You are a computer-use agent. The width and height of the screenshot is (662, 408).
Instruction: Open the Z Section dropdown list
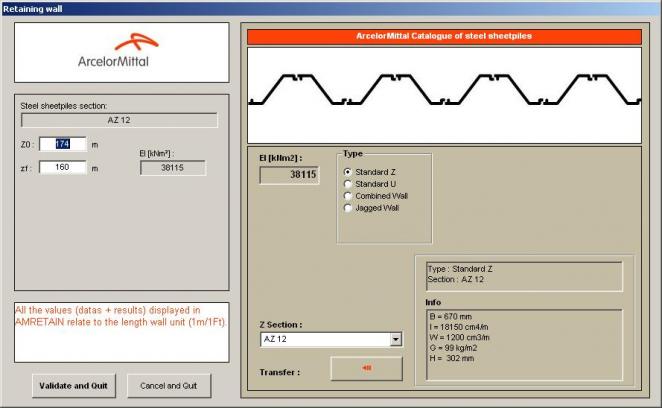tap(396, 340)
